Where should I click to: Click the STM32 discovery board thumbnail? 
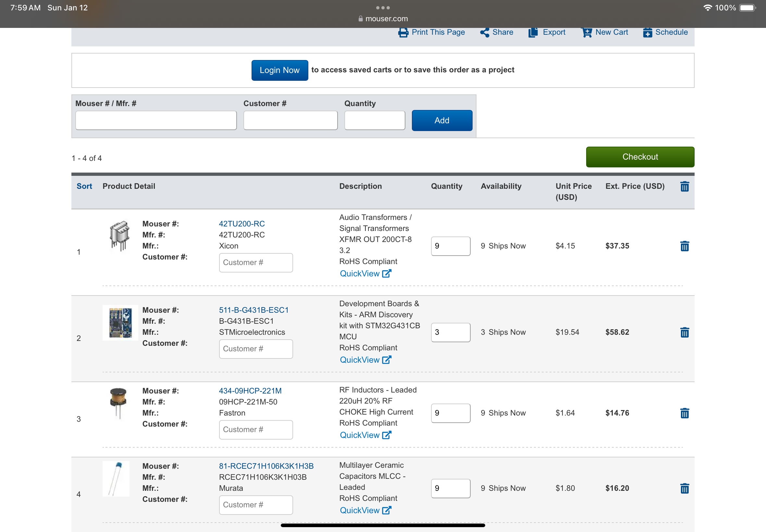120,323
